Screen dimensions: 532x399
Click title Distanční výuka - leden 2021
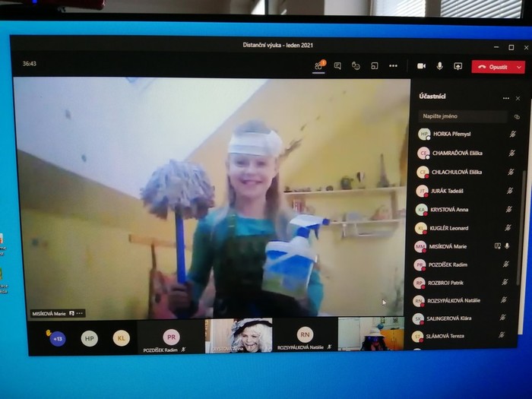point(278,45)
